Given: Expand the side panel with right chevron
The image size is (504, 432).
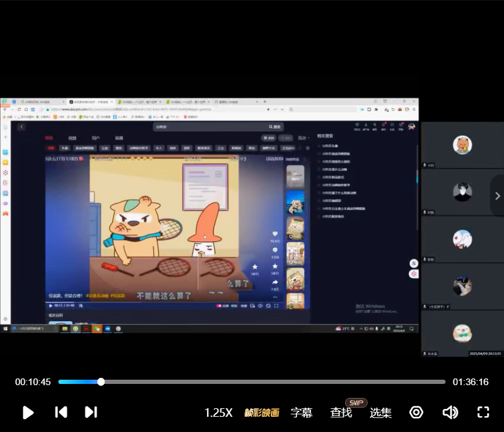Looking at the screenshot, I should pyautogui.click(x=497, y=196).
